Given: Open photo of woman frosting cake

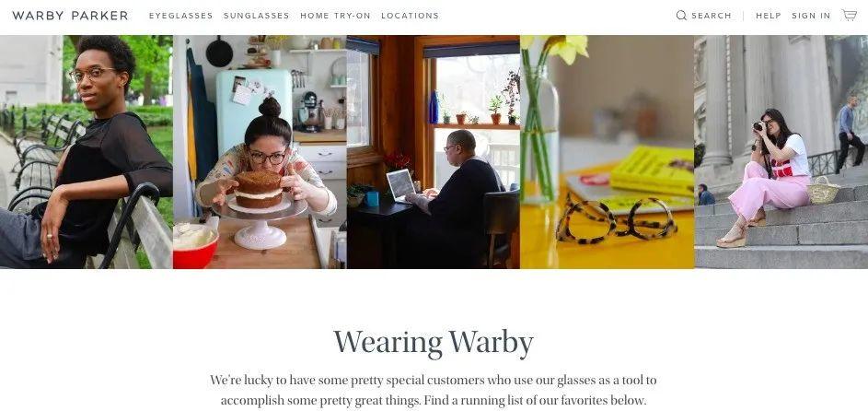Looking at the screenshot, I should point(260,152).
